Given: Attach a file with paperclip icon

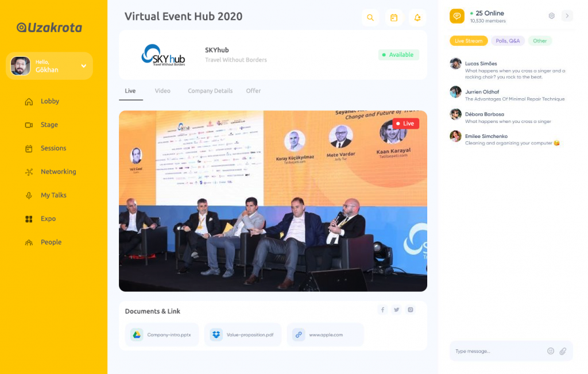Looking at the screenshot, I should click(x=563, y=351).
